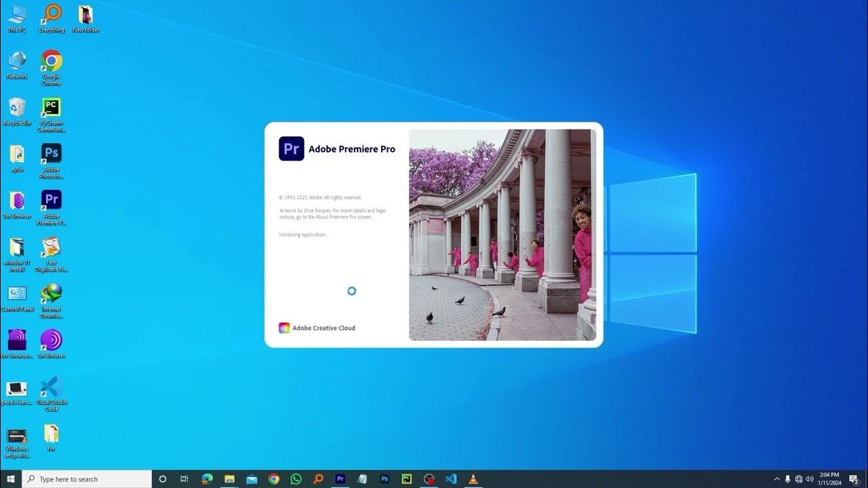Launch Adobe Photoshop desktop shortcut
Image resolution: width=868 pixels, height=488 pixels.
52,161
